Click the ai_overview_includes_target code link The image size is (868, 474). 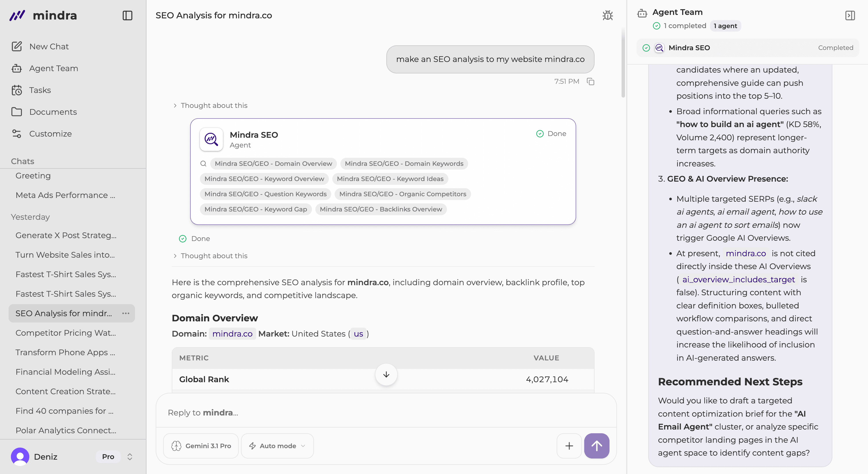(738, 279)
